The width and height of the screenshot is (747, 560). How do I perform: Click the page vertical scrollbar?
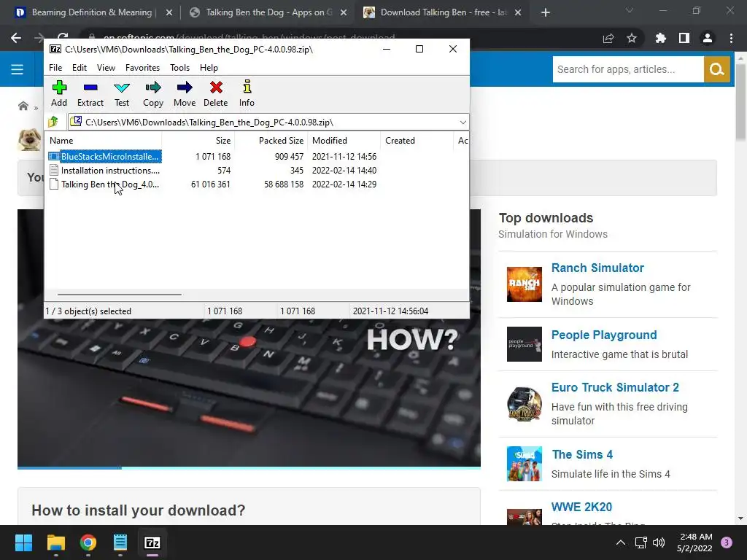click(740, 103)
